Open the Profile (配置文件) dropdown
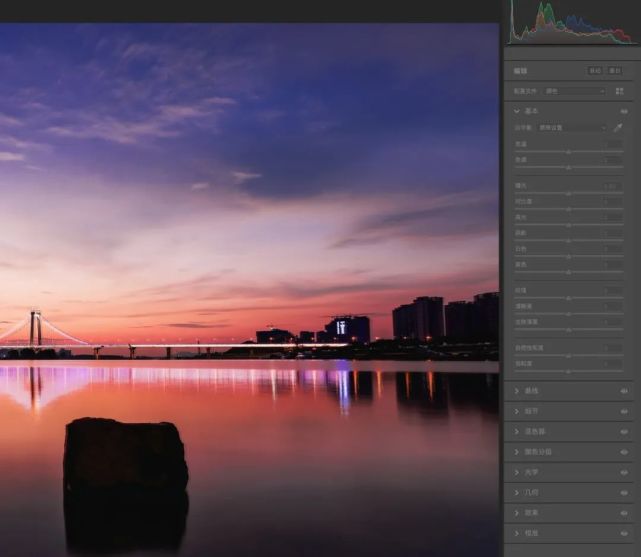The image size is (641, 557). pos(575,91)
